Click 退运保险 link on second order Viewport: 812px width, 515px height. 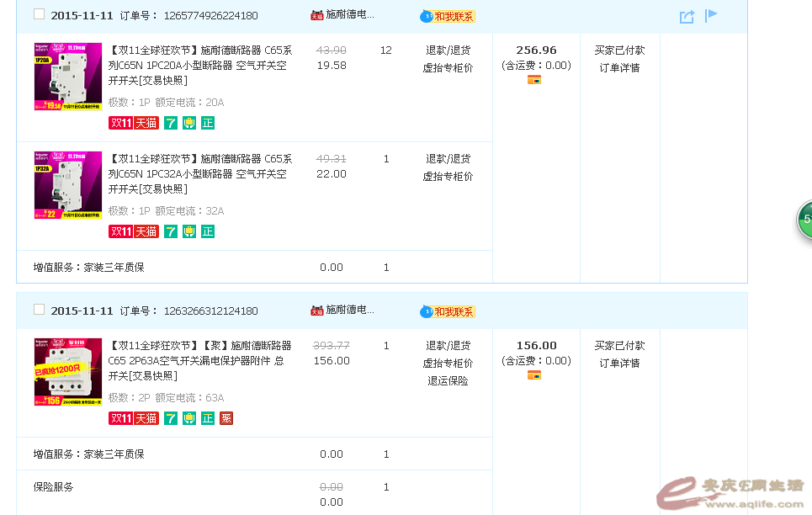point(448,381)
